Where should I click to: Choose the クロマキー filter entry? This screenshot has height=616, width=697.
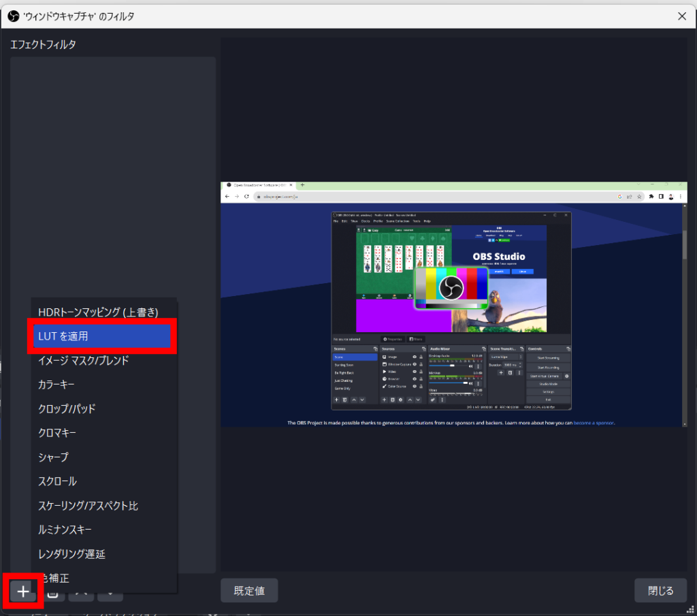coord(57,433)
